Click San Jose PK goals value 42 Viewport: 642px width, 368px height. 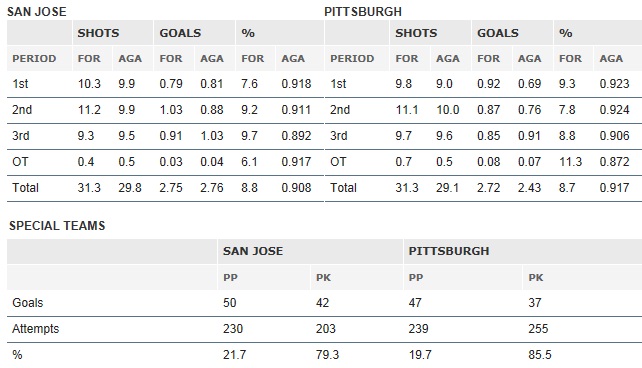[x=322, y=303]
